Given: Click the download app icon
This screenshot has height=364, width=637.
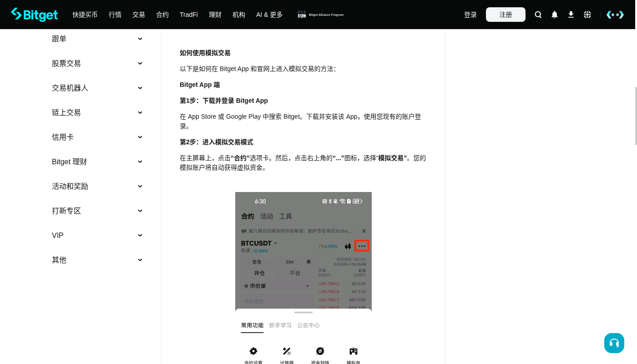Looking at the screenshot, I should tap(571, 15).
